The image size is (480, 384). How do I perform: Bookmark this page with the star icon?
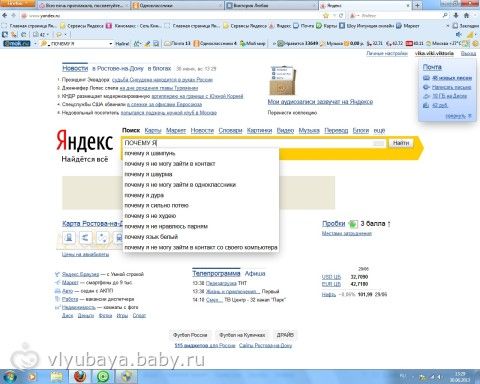coord(326,16)
